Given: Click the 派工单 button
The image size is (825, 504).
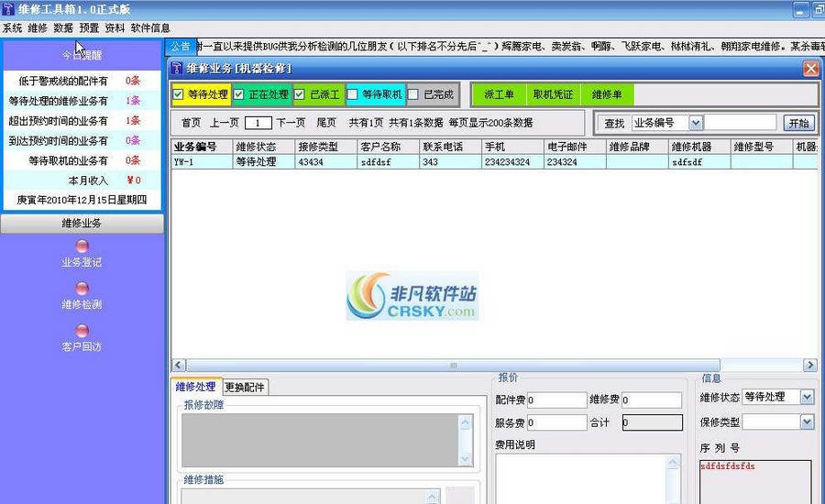Looking at the screenshot, I should [x=499, y=94].
